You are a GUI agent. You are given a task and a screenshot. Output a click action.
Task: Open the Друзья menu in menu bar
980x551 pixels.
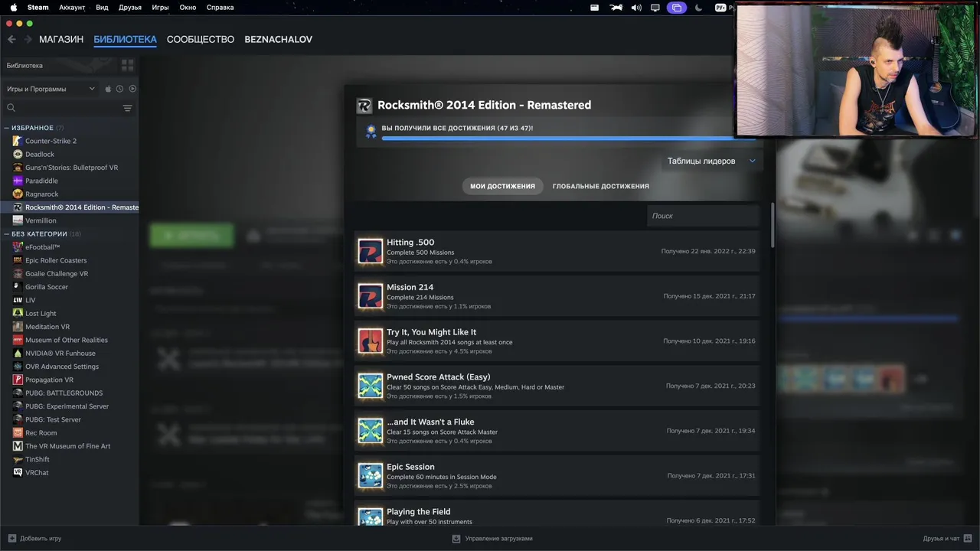point(130,8)
